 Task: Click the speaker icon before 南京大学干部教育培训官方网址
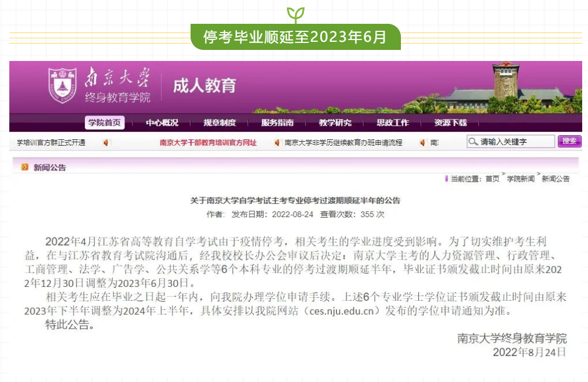(x=106, y=143)
